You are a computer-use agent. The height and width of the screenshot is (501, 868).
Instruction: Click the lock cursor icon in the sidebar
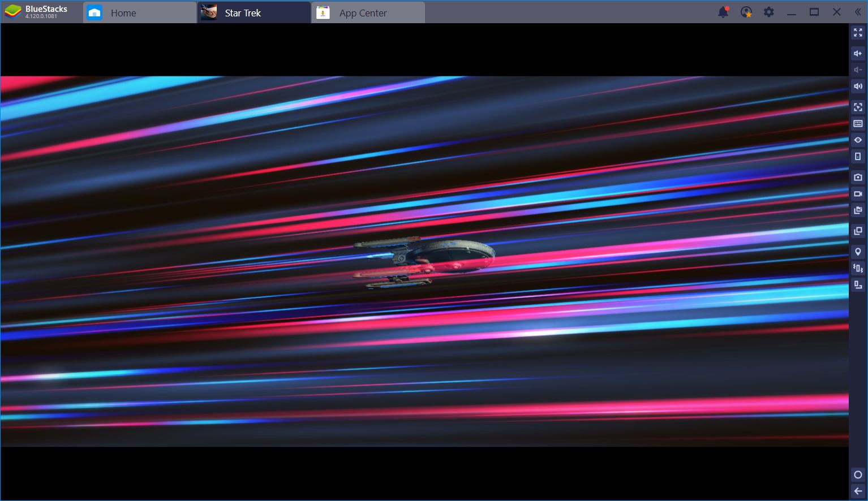coord(858,107)
